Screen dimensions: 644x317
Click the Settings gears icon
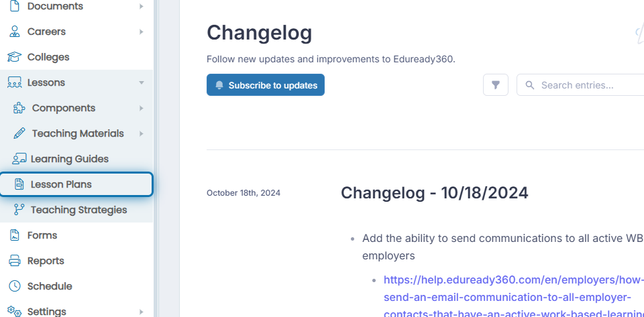coord(14,311)
